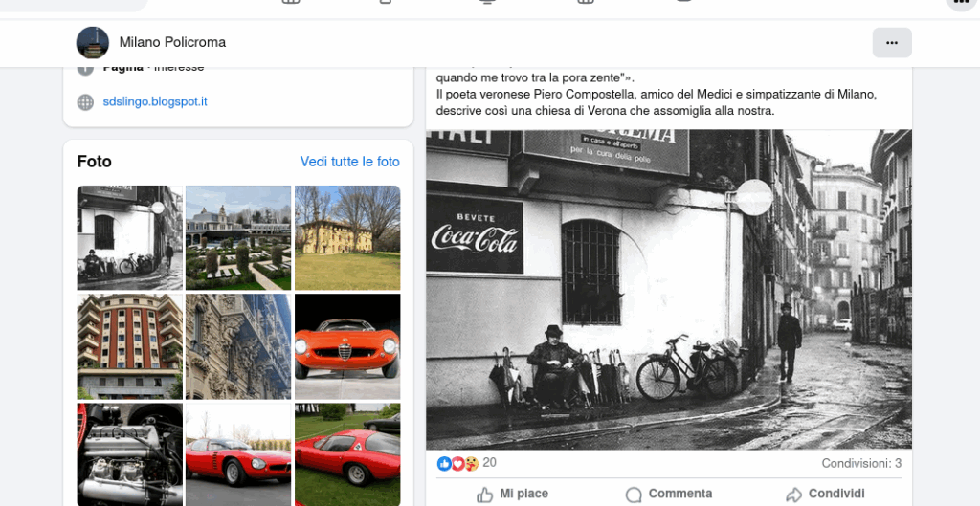Click the heart reaction icon
This screenshot has width=980, height=506.
(457, 464)
